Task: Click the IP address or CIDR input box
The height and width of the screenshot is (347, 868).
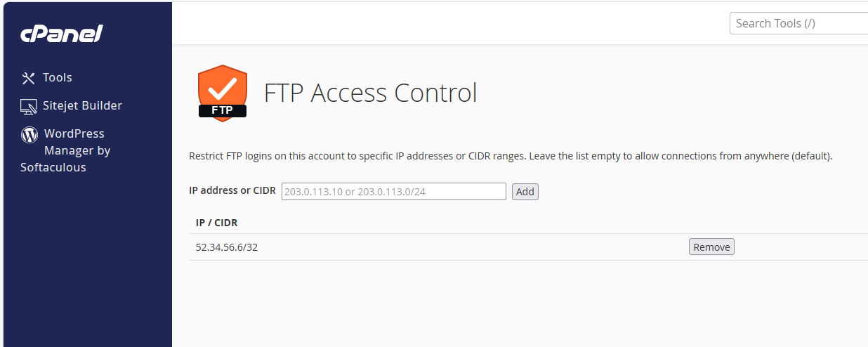Action: (x=394, y=191)
